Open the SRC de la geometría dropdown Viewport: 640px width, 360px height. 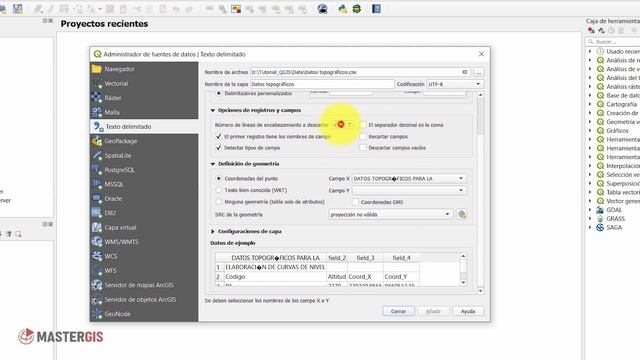[391, 214]
